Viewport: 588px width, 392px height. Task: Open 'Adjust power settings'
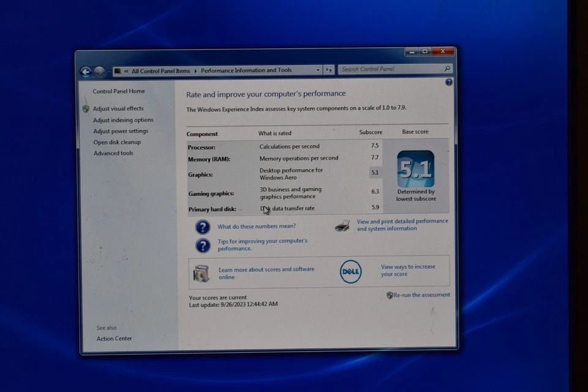click(121, 130)
